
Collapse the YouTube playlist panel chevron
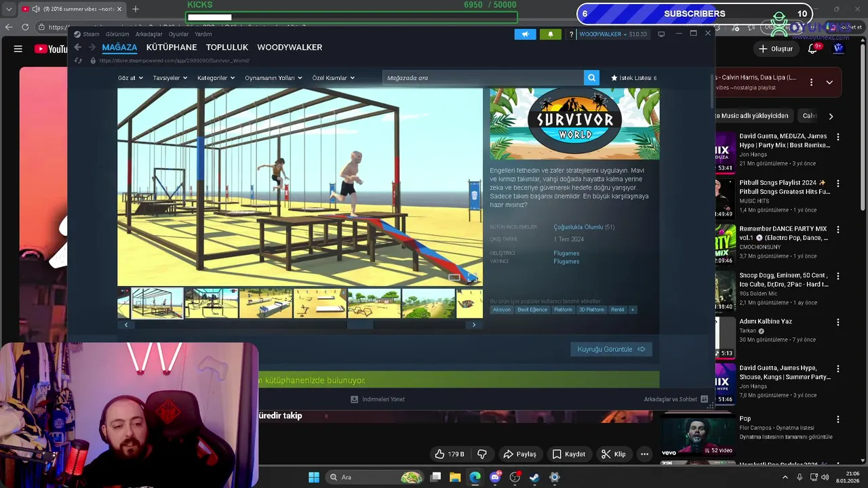pyautogui.click(x=829, y=82)
